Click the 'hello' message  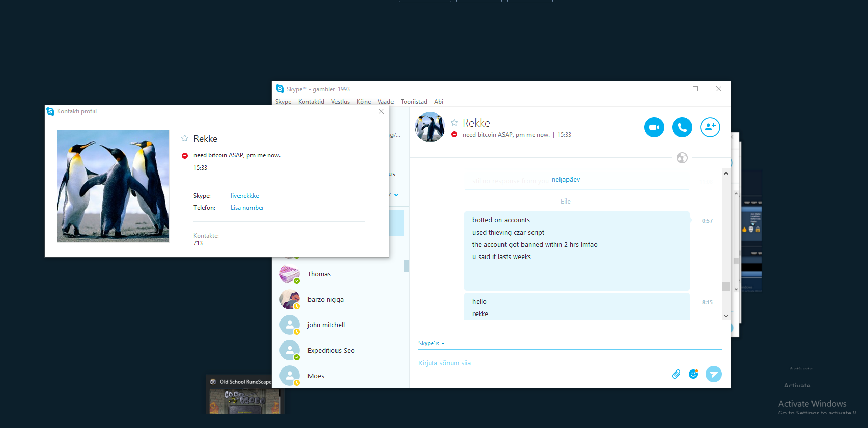(x=480, y=302)
